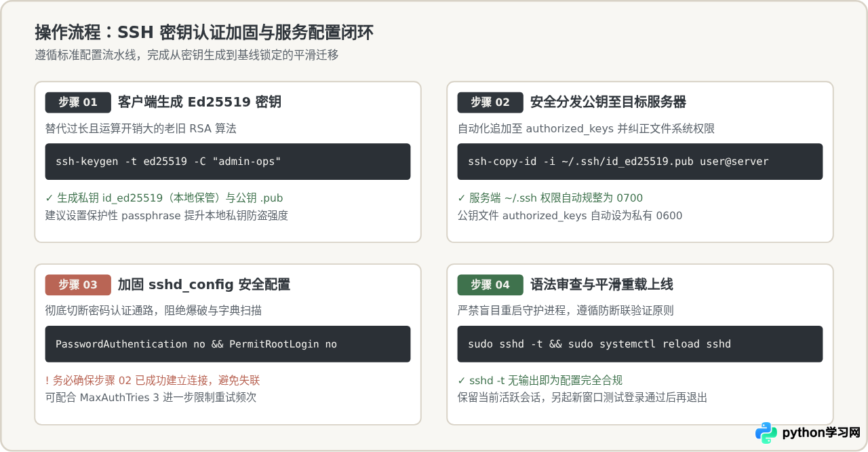Screen dimensions: 868x452
Task: Click text "彻底切断密码认证通路，阻绝爆破与字典扫描"
Action: pyautogui.click(x=153, y=312)
